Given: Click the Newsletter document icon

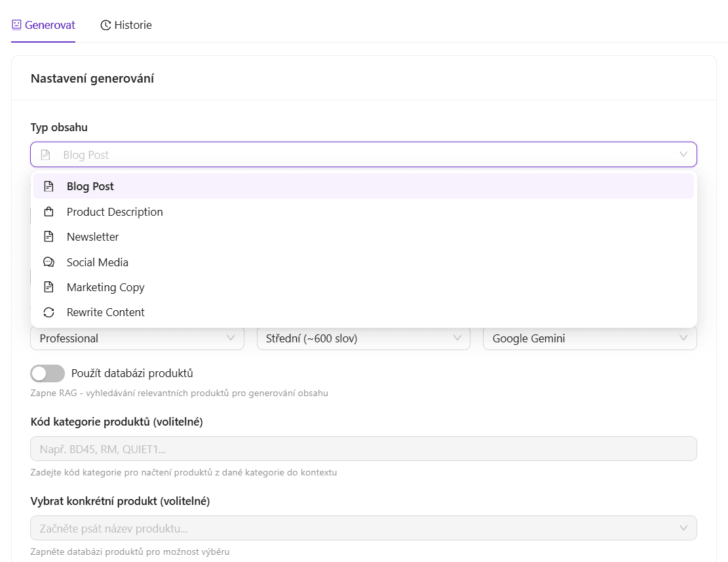Looking at the screenshot, I should coord(48,237).
